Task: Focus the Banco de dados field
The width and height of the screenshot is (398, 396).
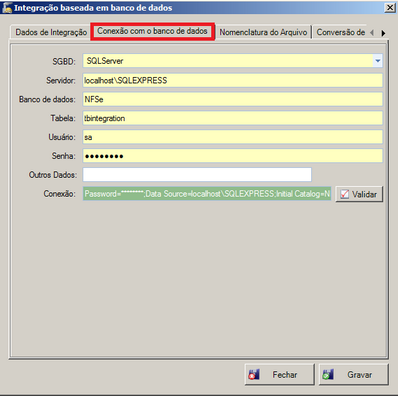Action: 233,99
